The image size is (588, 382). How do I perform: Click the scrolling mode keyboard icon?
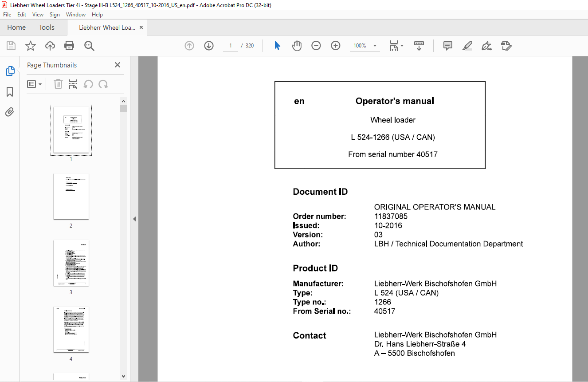[x=419, y=46]
